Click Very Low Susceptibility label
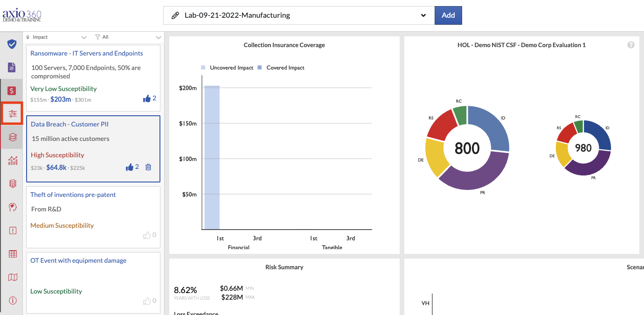The height and width of the screenshot is (315, 644). 63,89
